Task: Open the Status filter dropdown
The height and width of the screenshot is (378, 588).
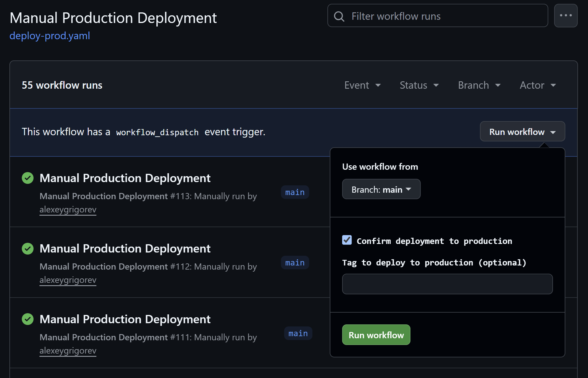Action: point(419,85)
